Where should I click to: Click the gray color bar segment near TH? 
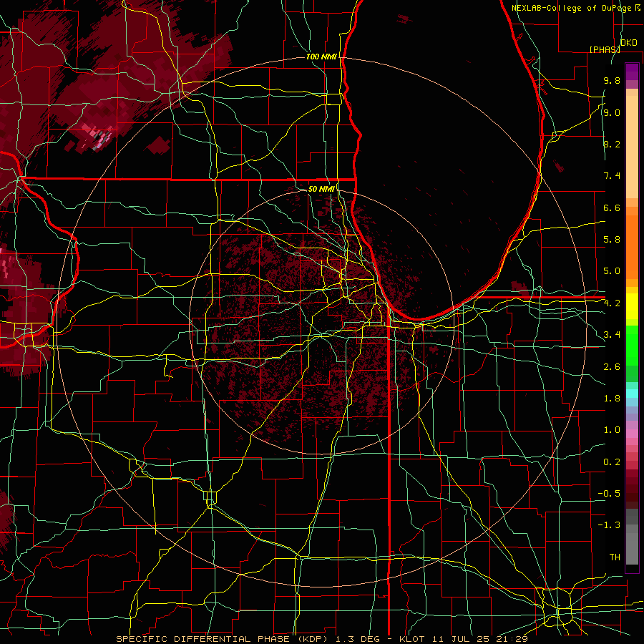pyautogui.click(x=632, y=548)
